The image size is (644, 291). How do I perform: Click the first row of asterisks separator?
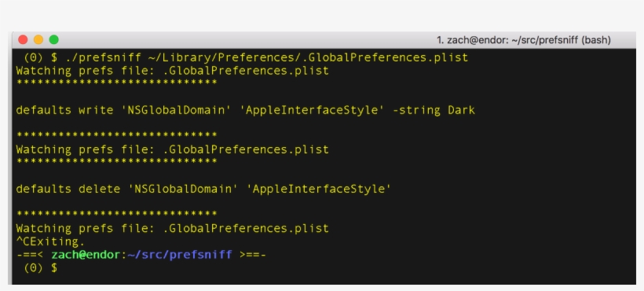[x=117, y=83]
